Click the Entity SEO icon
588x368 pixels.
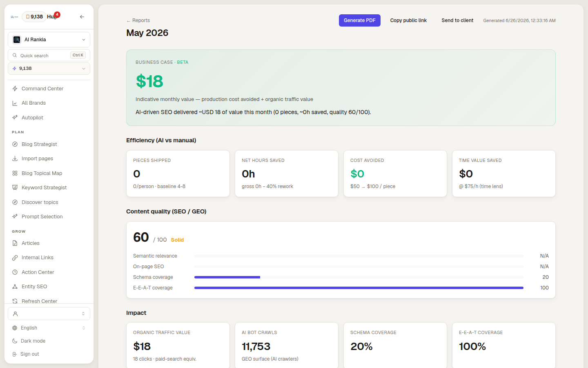[15, 287]
